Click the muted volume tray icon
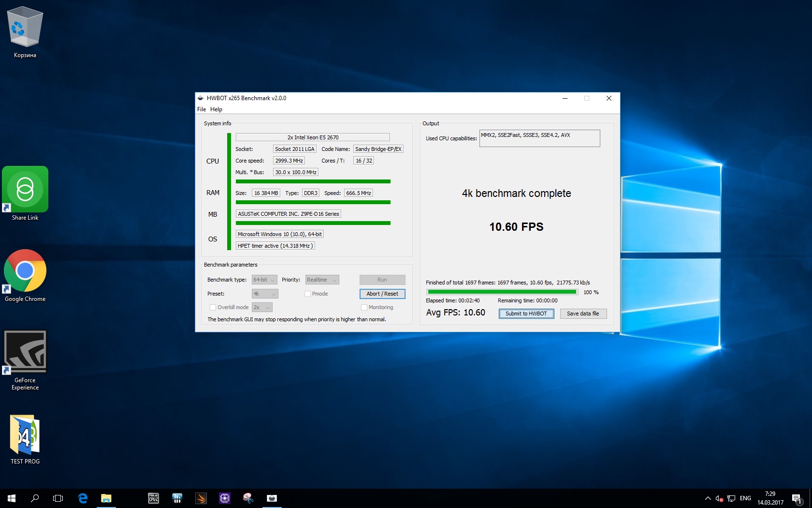 (719, 498)
